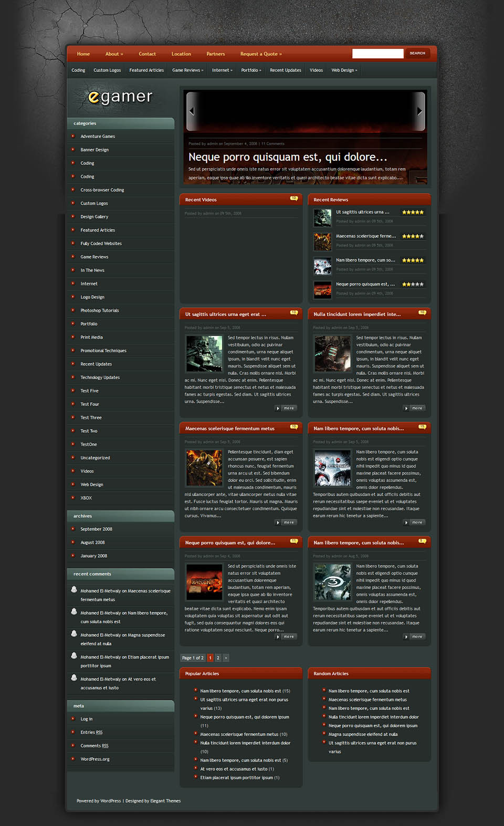This screenshot has height=826, width=504.
Task: Select Featured Articles in category bar
Action: tap(146, 70)
